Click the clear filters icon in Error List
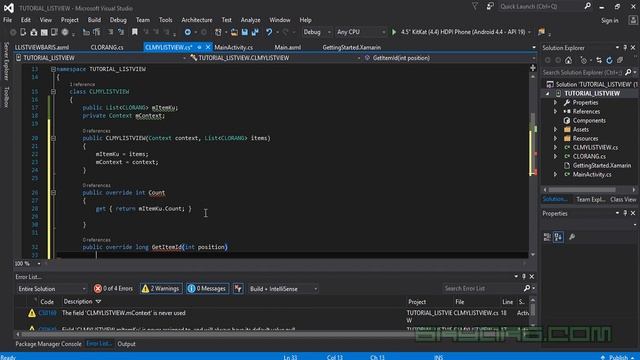This screenshot has height=360, width=640. coord(238,289)
